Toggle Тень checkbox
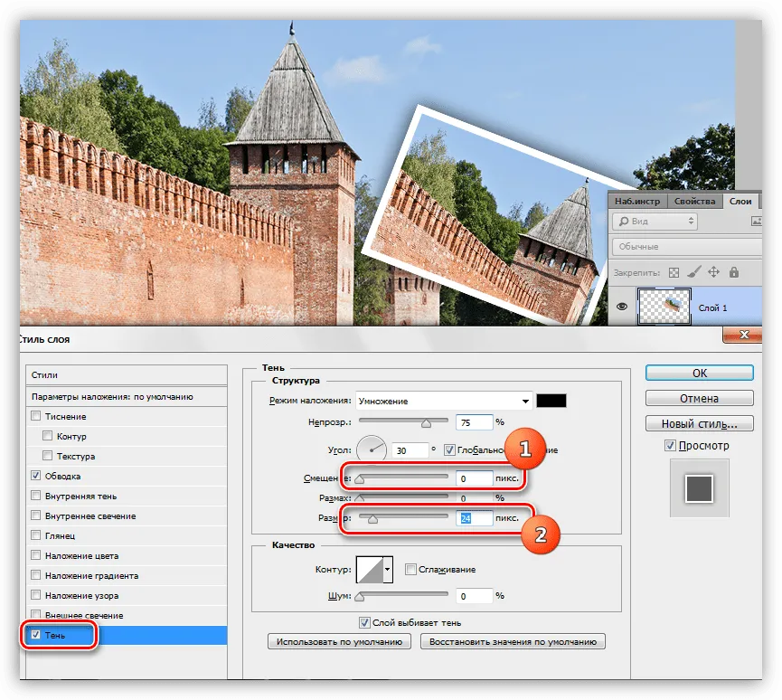This screenshot has height=700, width=782. click(36, 635)
